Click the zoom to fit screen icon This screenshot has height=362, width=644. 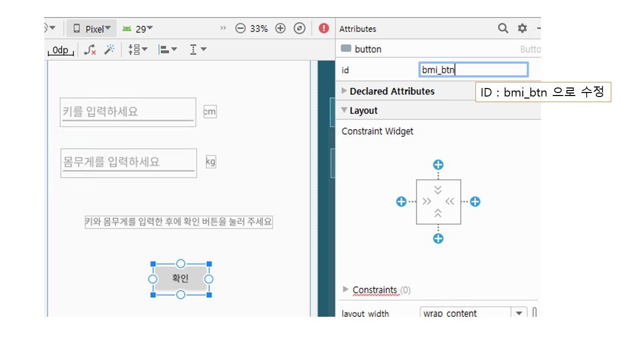click(x=299, y=29)
